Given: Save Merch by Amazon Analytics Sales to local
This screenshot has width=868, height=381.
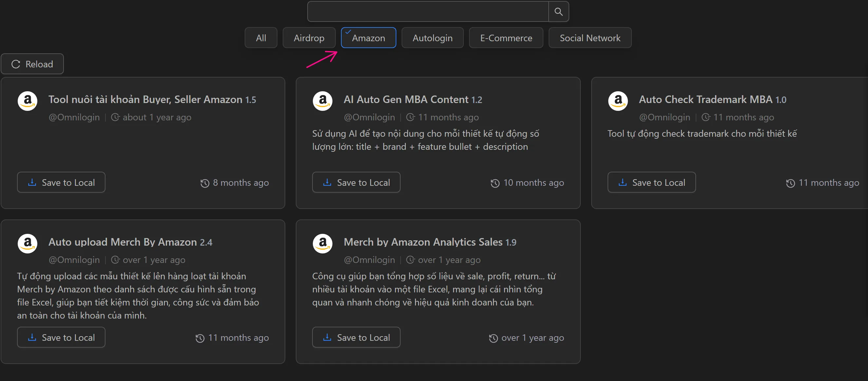Looking at the screenshot, I should point(356,337).
